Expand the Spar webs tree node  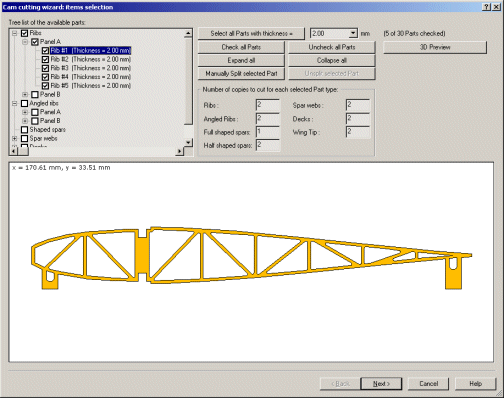pyautogui.click(x=15, y=138)
